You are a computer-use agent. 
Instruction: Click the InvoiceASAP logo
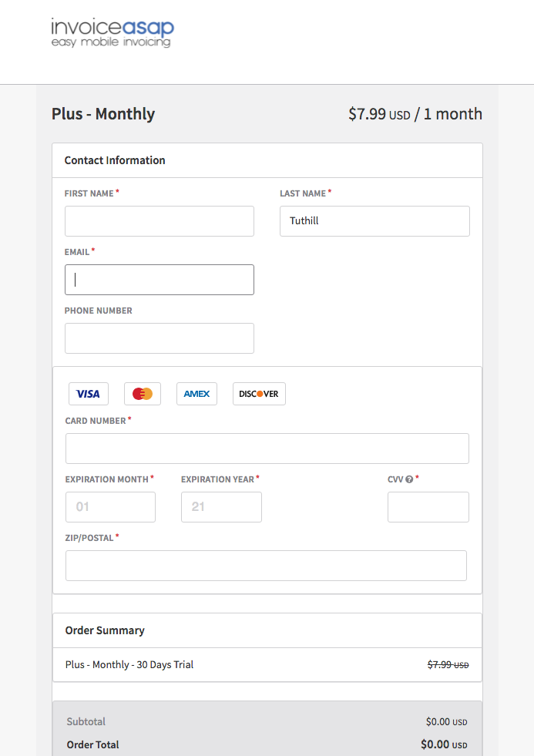(x=113, y=32)
